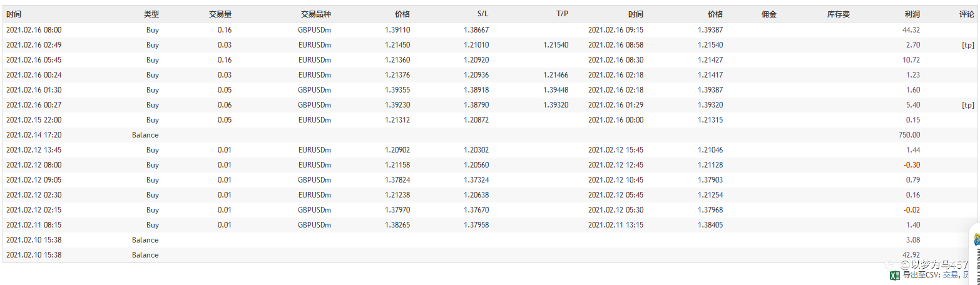The width and height of the screenshot is (980, 285).
Task: Select open time 2021.02.12 09:05
Action: click(34, 180)
